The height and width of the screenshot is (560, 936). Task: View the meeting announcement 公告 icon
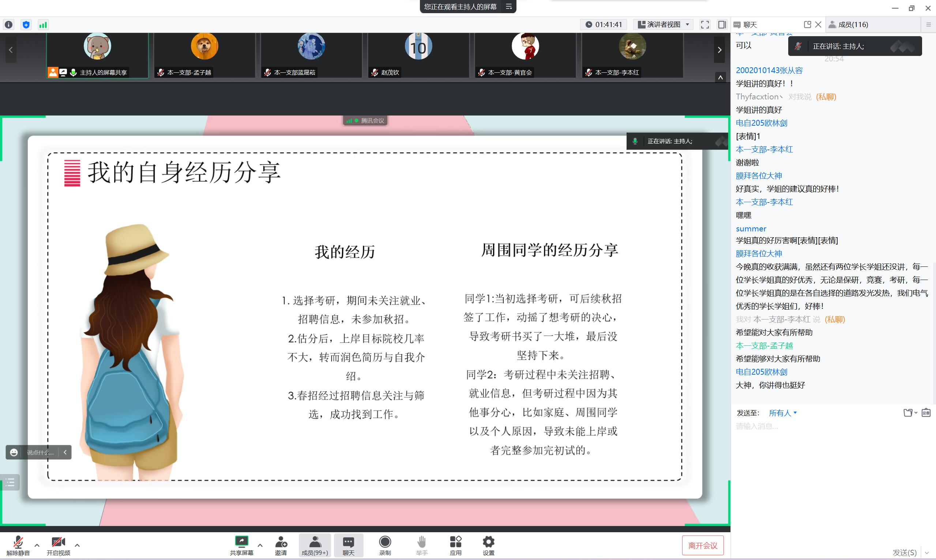tap(926, 412)
